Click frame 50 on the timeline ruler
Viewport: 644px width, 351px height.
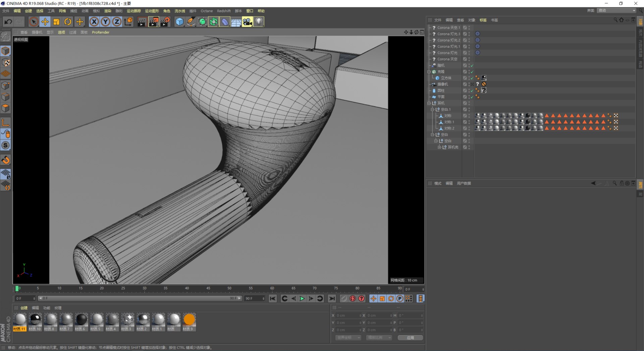[x=229, y=288]
